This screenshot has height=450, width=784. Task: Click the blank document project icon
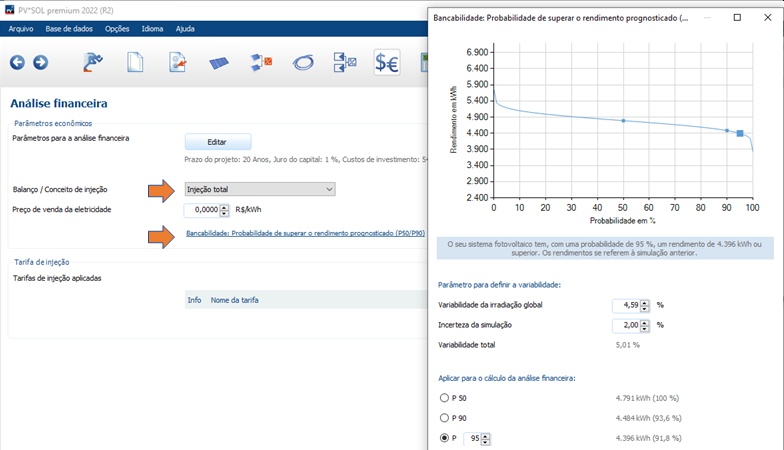pyautogui.click(x=135, y=63)
